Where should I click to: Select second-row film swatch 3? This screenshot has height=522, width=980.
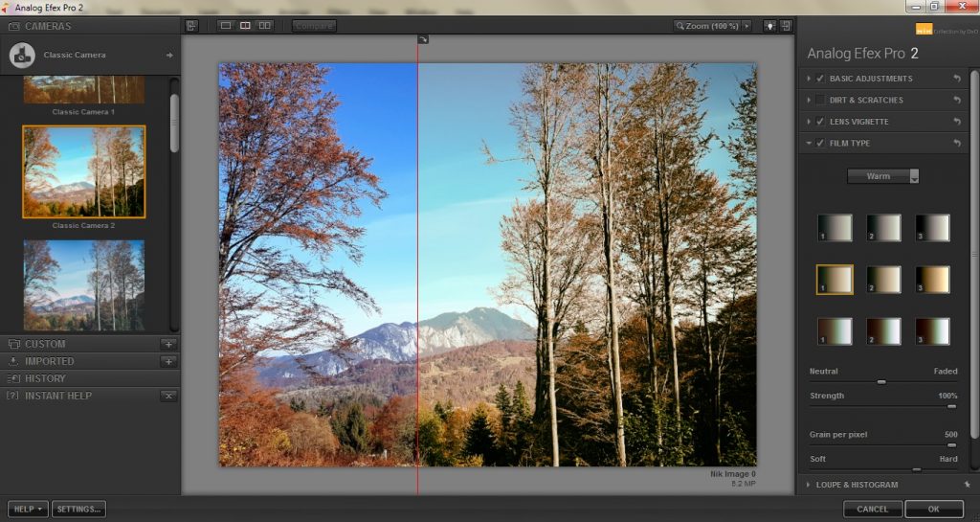click(932, 280)
